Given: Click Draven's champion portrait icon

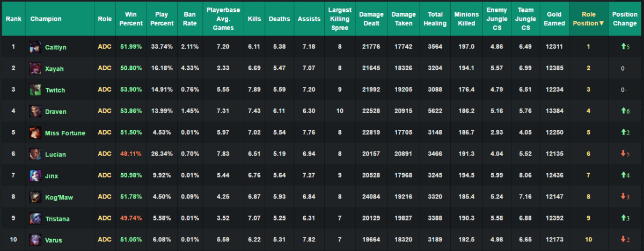Looking at the screenshot, I should (x=35, y=112).
